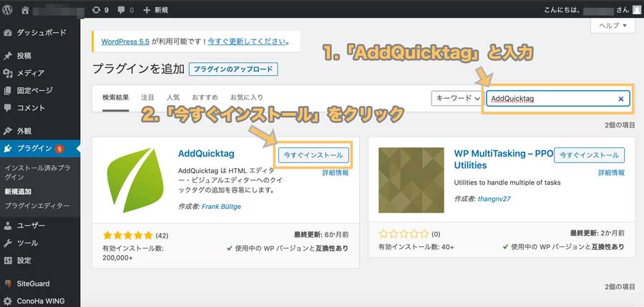The height and width of the screenshot is (307, 644).
Task: Open インストール済みプラグイン submenu
Action: pyautogui.click(x=37, y=172)
